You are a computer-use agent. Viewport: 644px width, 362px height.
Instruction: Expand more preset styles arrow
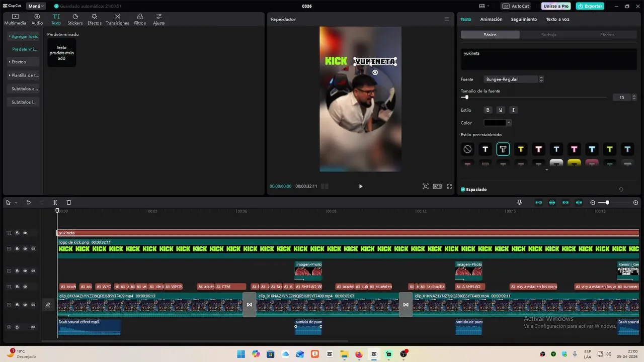point(547,170)
